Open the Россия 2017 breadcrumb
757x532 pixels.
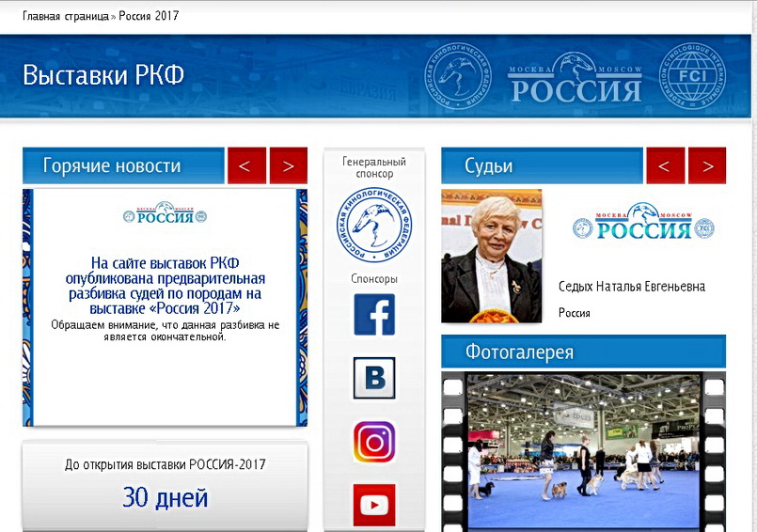click(x=149, y=16)
